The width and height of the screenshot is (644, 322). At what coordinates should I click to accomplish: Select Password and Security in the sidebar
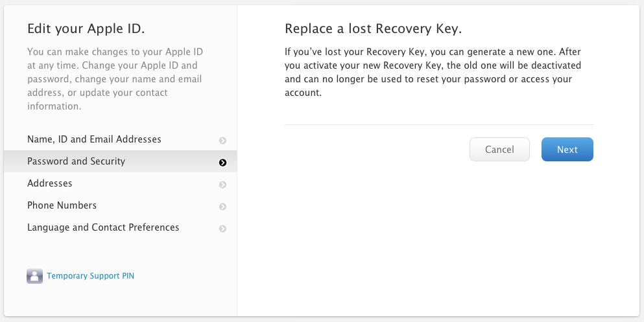pos(76,161)
